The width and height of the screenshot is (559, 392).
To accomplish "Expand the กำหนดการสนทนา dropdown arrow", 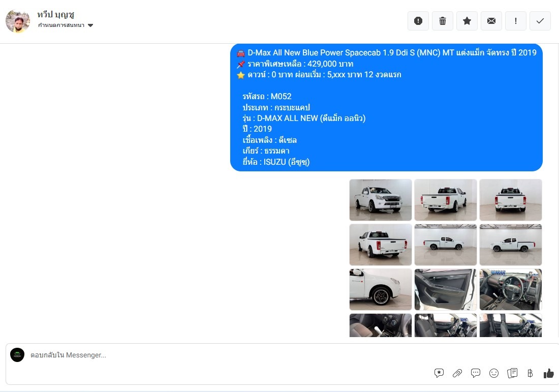I will [x=90, y=25].
